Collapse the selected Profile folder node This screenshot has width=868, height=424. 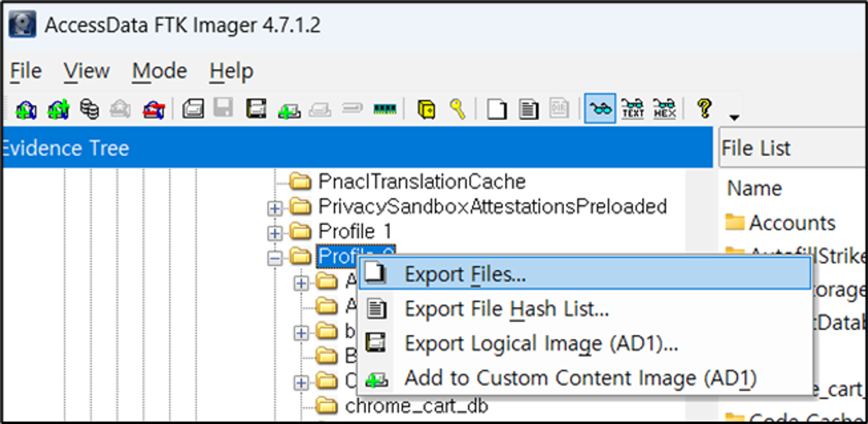click(x=274, y=259)
